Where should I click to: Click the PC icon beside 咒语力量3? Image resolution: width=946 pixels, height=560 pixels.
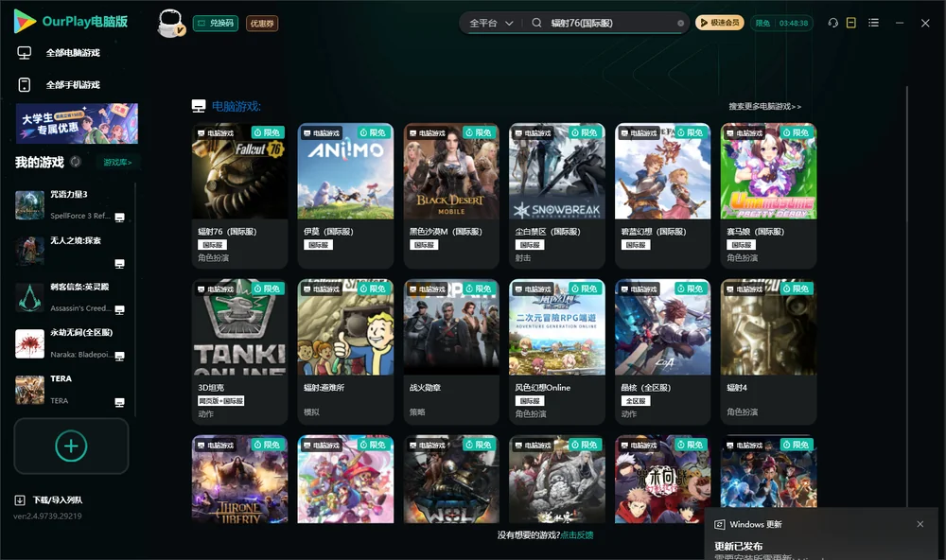click(x=119, y=218)
